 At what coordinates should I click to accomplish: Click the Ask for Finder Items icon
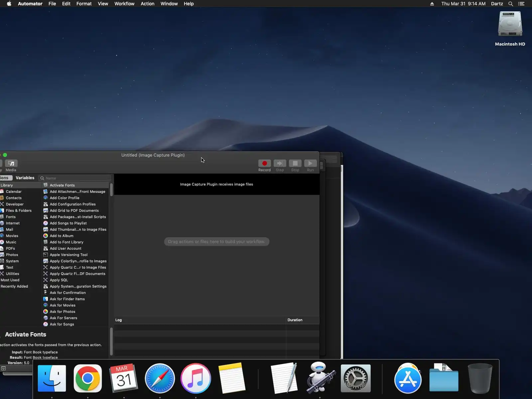(46, 299)
